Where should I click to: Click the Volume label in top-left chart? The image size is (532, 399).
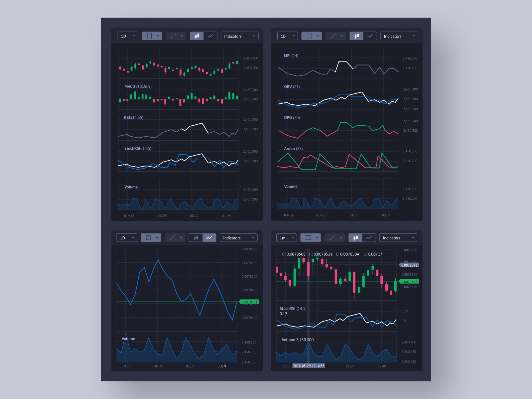(x=131, y=187)
